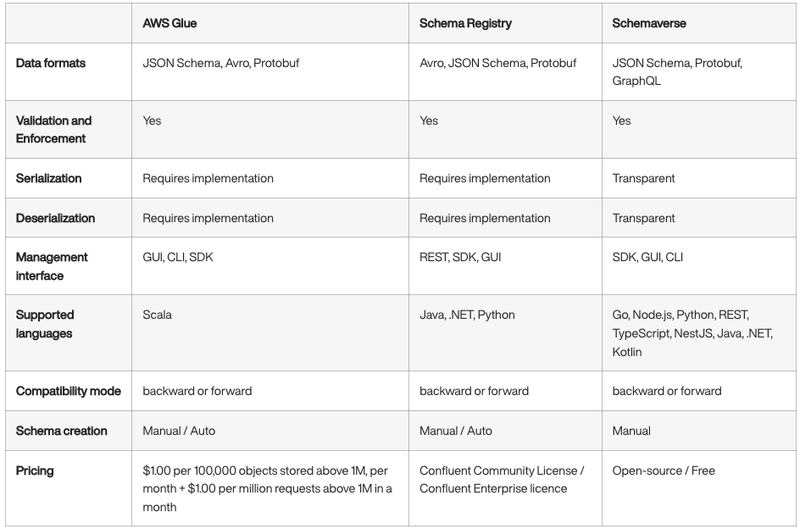Viewport: 800px width, 530px height.
Task: Select the 'Java, .NET, Python' cell
Action: pos(467,315)
